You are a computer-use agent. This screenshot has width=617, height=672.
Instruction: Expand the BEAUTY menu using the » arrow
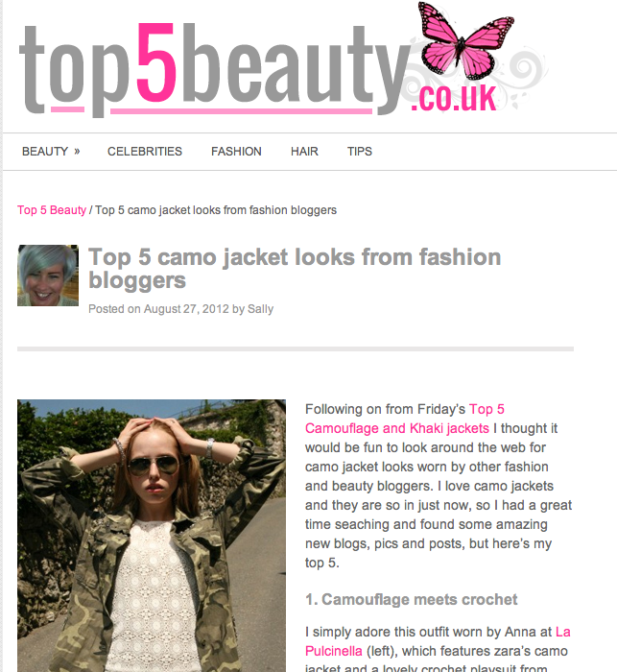77,152
